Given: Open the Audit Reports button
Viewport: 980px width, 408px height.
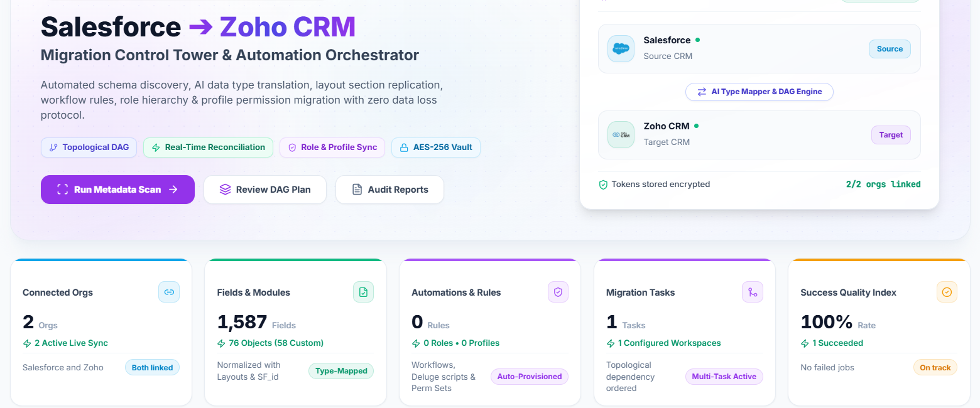Looking at the screenshot, I should tap(389, 190).
